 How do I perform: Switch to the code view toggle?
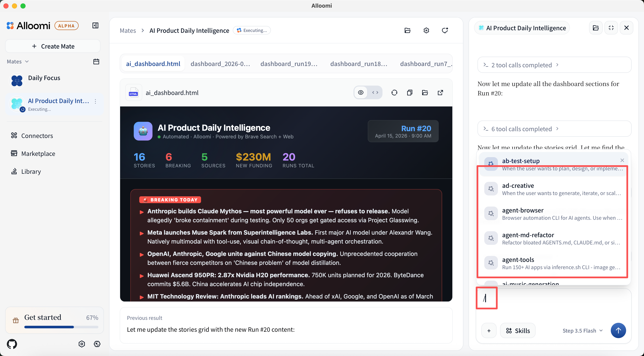coord(375,92)
